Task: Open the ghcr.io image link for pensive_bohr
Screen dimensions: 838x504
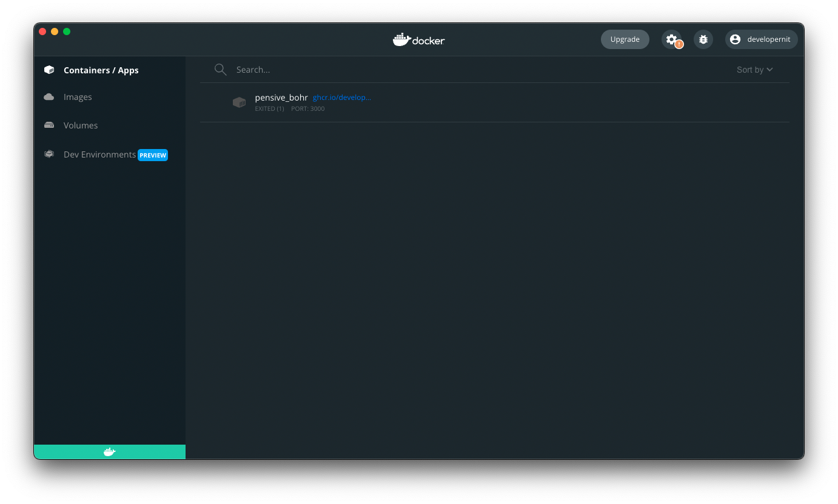Action: pos(341,97)
